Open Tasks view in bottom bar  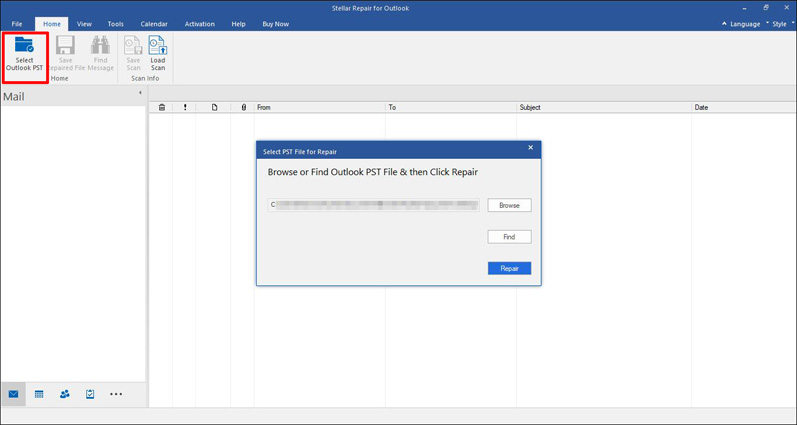90,394
